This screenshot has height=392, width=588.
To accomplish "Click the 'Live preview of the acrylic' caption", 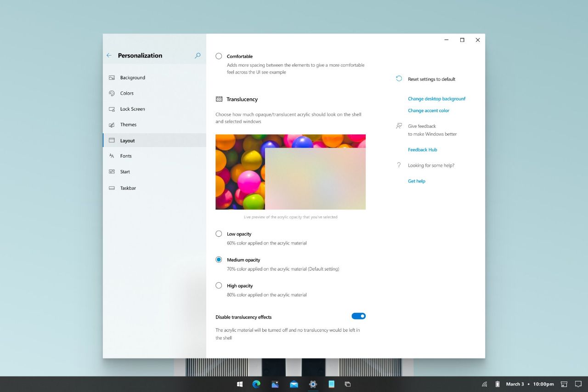I will [x=290, y=217].
